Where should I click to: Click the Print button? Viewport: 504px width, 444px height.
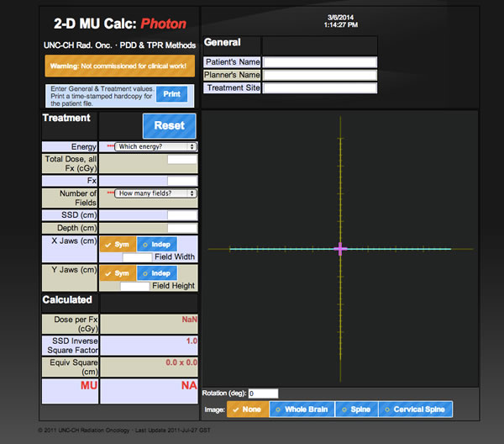[x=171, y=94]
